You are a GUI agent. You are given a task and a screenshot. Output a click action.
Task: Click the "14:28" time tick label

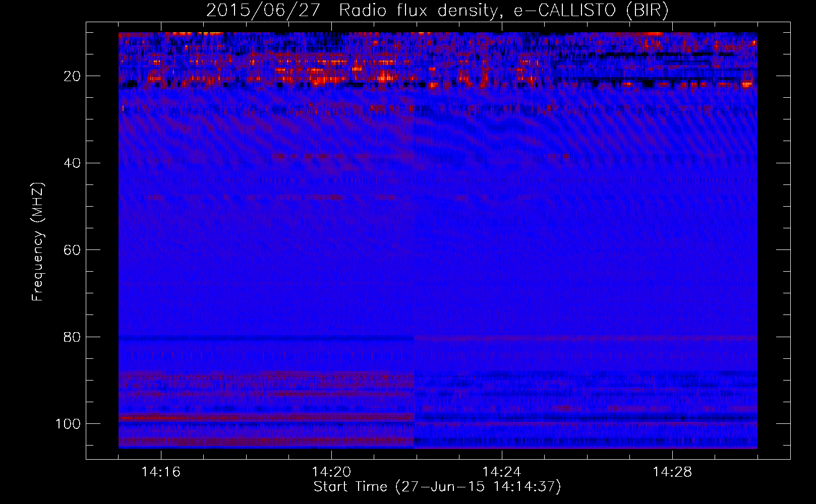click(x=672, y=472)
